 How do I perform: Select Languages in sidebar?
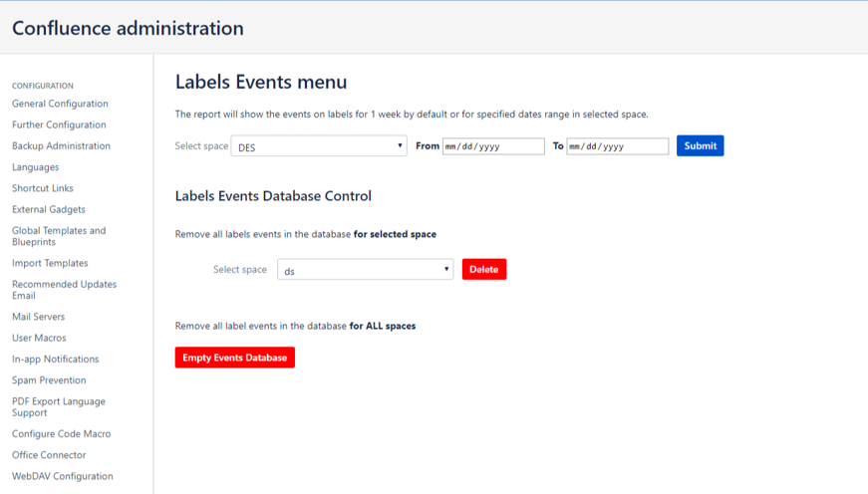(35, 167)
